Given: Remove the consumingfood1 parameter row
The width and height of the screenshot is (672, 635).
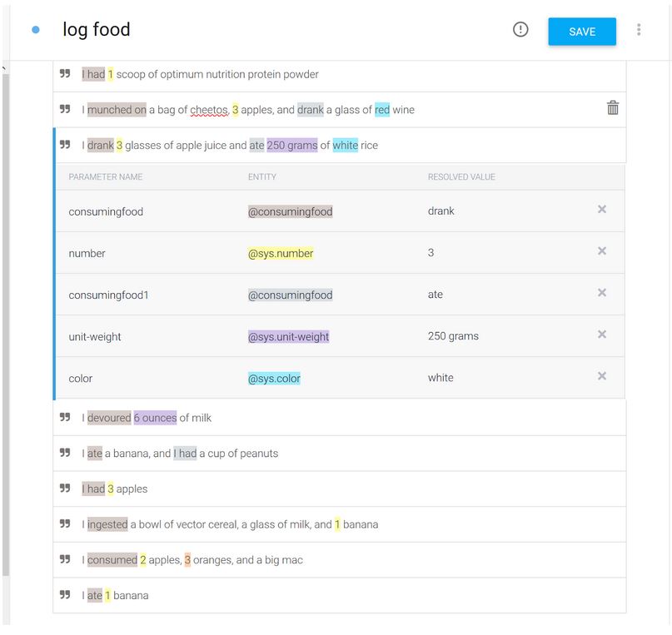Looking at the screenshot, I should (601, 293).
